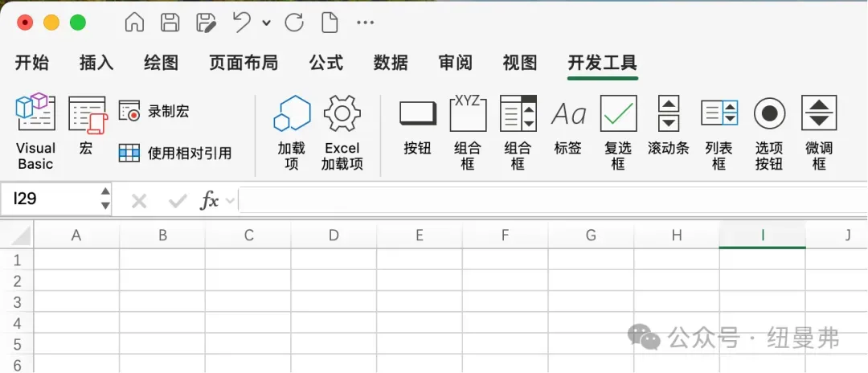Open the 页面布局 ribbon tab
This screenshot has width=868, height=373.
pos(243,63)
